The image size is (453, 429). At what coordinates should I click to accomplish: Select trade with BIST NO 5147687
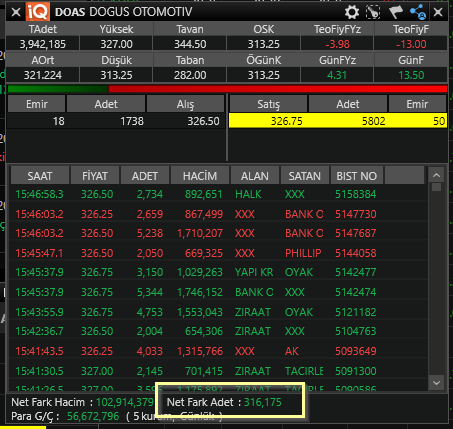[218, 233]
